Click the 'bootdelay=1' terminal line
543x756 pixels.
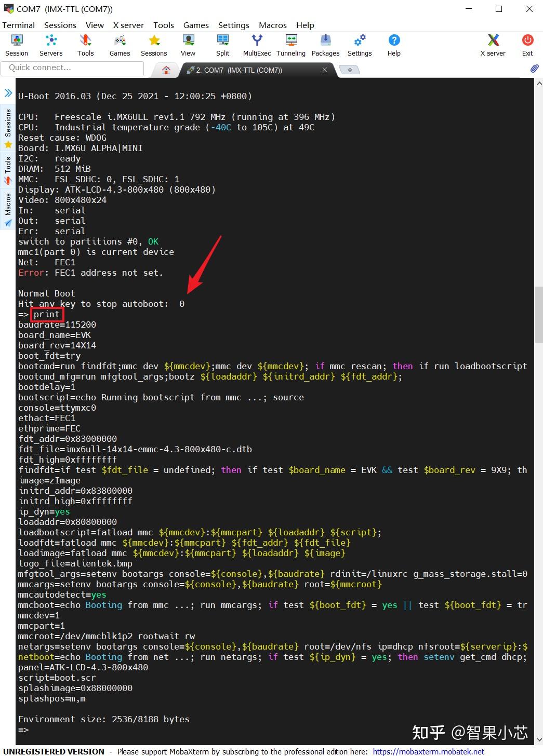(x=47, y=387)
